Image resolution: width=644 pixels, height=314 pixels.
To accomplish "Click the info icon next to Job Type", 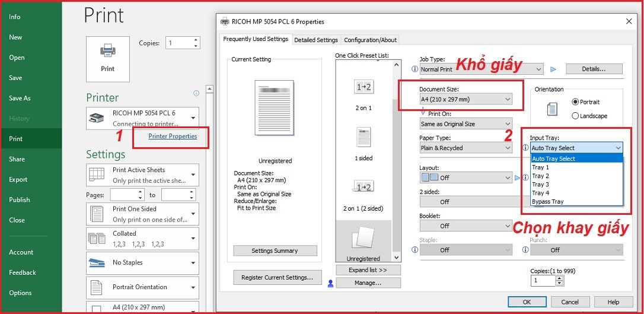I will pos(415,69).
